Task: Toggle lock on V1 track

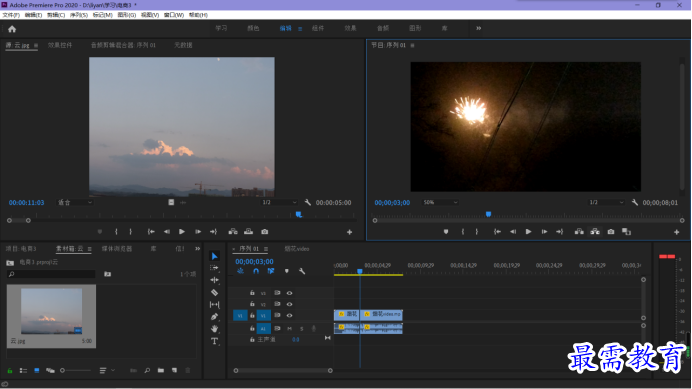Action: click(x=252, y=316)
